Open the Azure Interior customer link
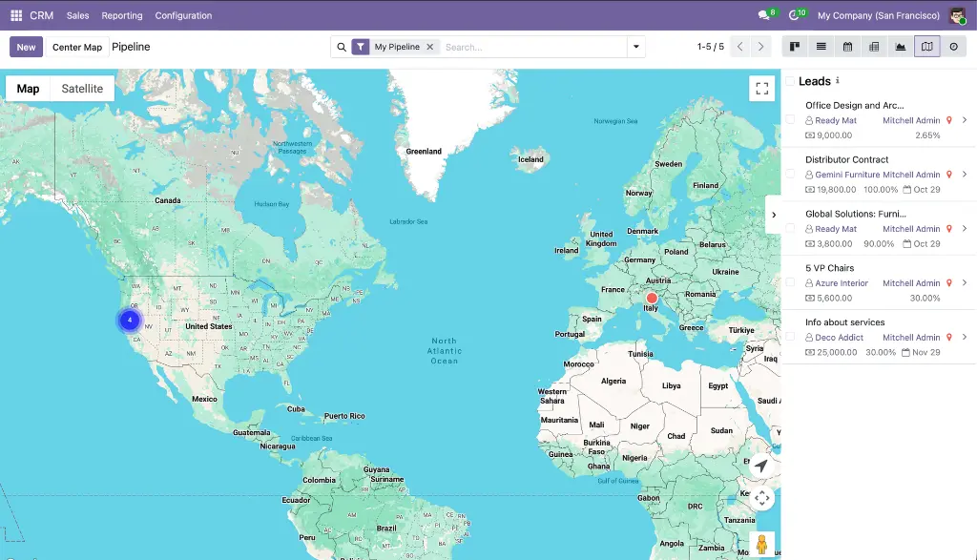This screenshot has height=560, width=977. click(x=842, y=282)
